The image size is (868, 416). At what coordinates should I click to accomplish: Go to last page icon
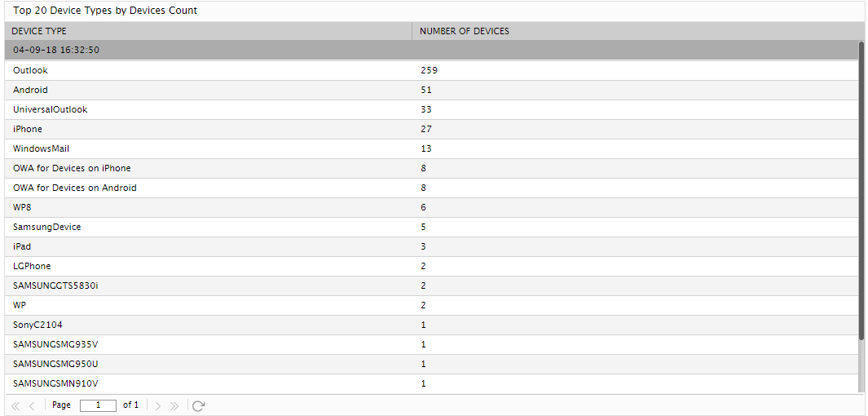pyautogui.click(x=174, y=405)
